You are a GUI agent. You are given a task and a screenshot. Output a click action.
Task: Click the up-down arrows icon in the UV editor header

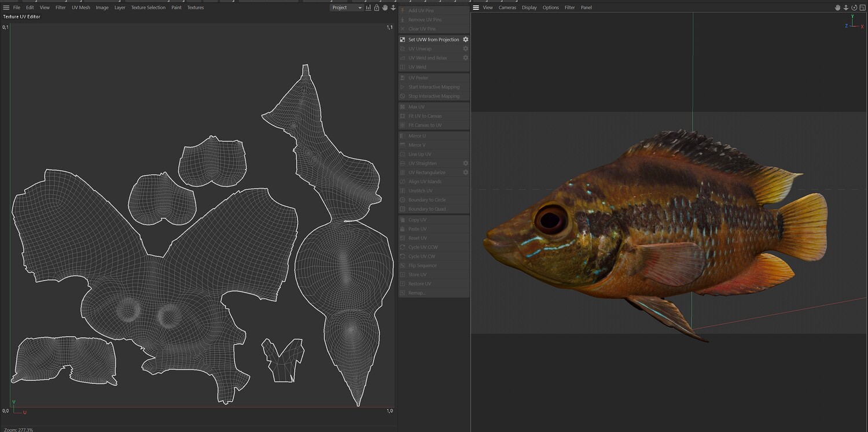[x=393, y=8]
